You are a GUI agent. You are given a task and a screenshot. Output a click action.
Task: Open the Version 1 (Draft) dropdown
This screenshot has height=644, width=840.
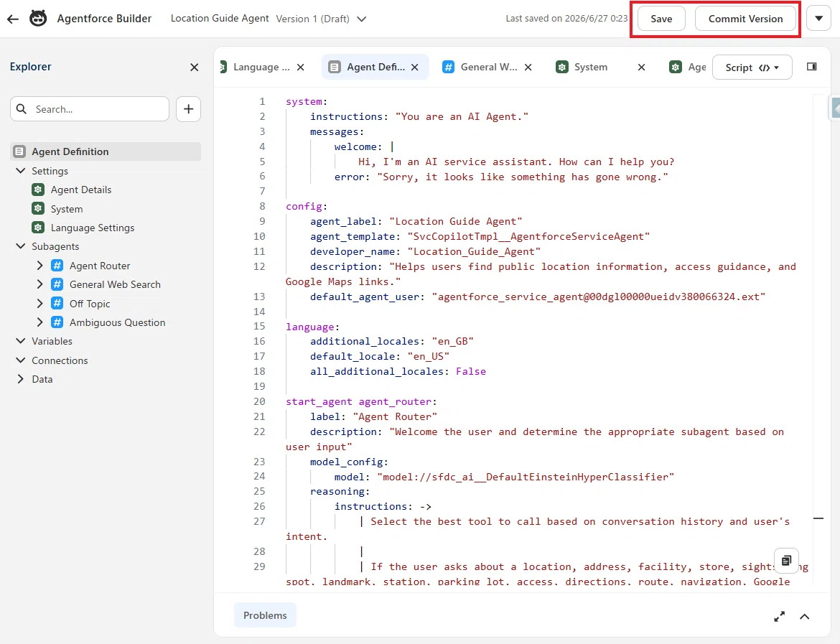point(321,19)
